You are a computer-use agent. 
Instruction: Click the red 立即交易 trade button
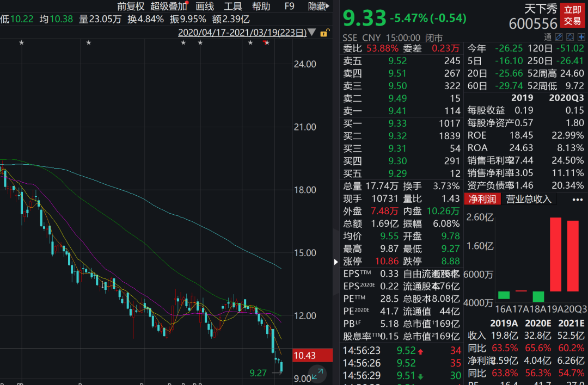[572, 15]
